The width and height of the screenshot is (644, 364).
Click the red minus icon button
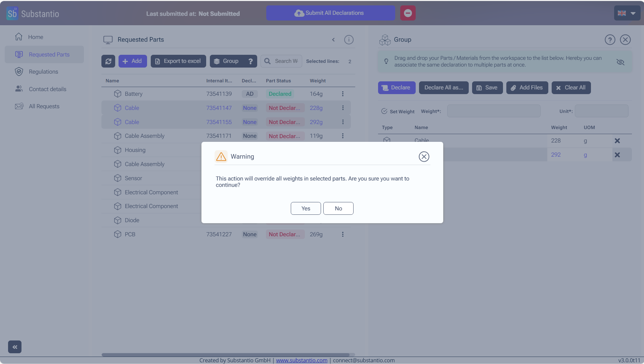408,13
